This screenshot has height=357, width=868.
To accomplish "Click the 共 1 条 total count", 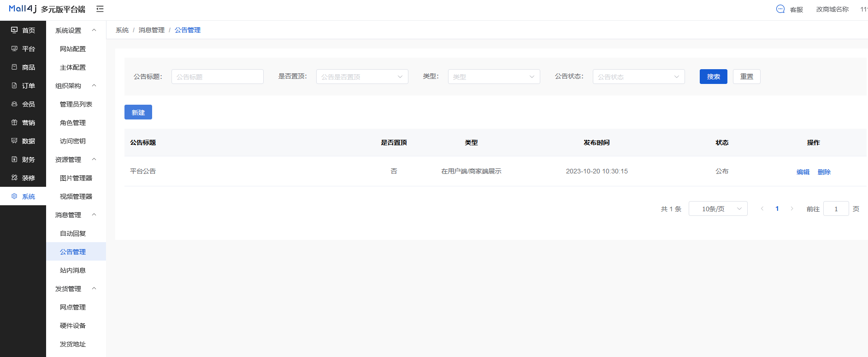I will coord(671,209).
